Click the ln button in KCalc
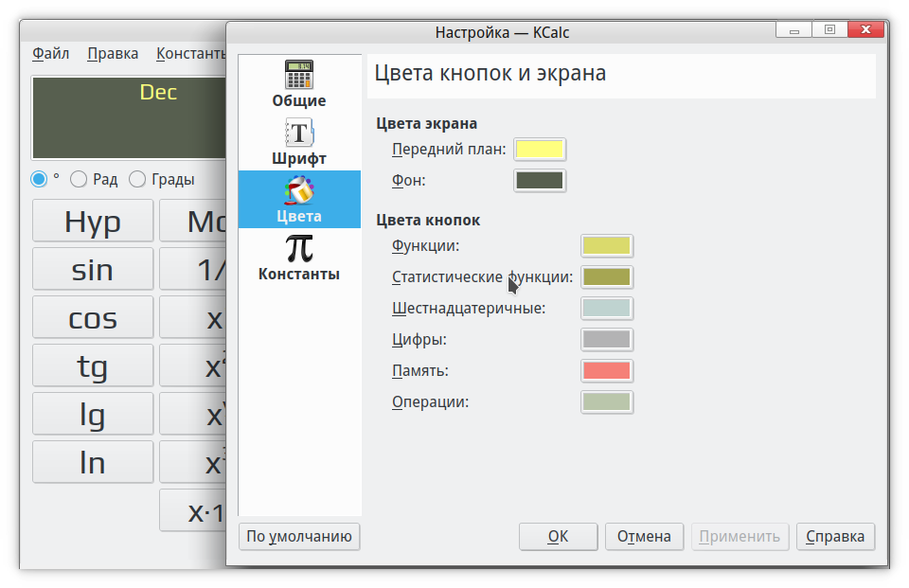The width and height of the screenshot is (909, 588). point(93,462)
